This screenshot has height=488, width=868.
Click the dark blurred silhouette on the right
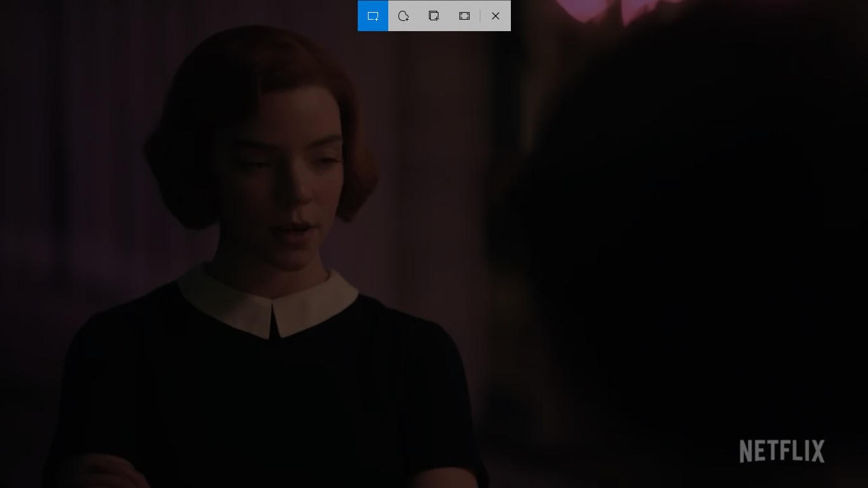[667, 222]
